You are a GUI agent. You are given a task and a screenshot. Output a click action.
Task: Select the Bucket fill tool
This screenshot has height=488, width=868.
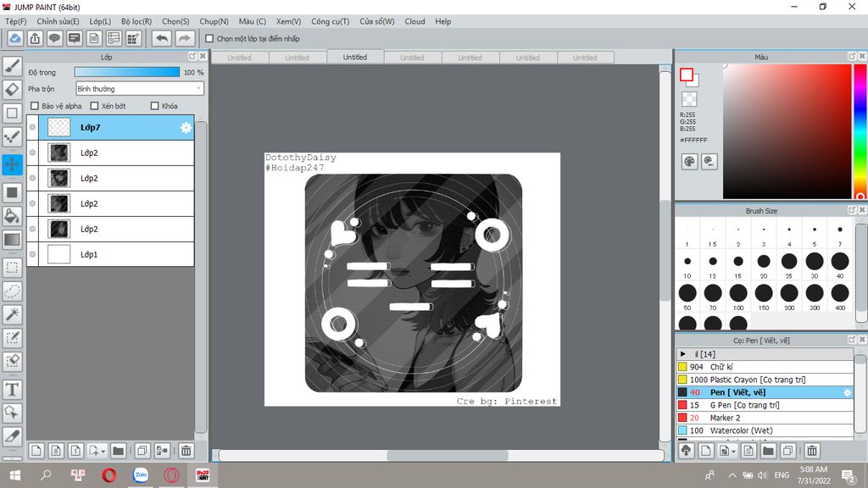(x=12, y=216)
